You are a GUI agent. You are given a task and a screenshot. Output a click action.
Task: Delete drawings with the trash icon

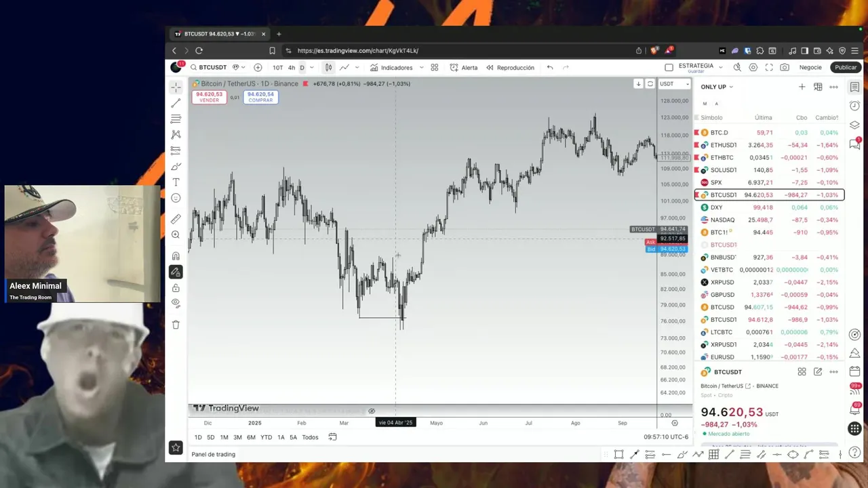176,325
